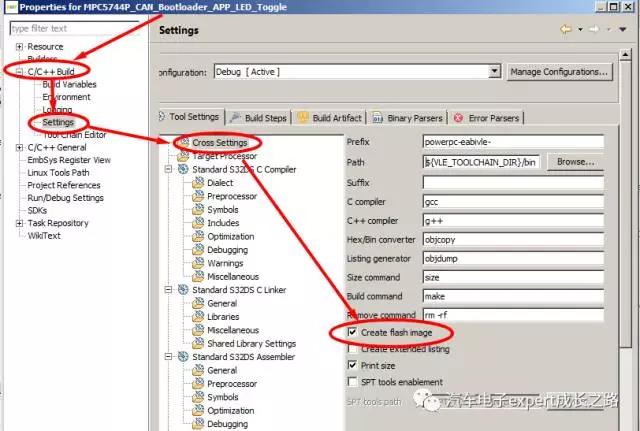640x431 pixels.
Task: Enable the Create extended listing checkbox
Action: 352,348
